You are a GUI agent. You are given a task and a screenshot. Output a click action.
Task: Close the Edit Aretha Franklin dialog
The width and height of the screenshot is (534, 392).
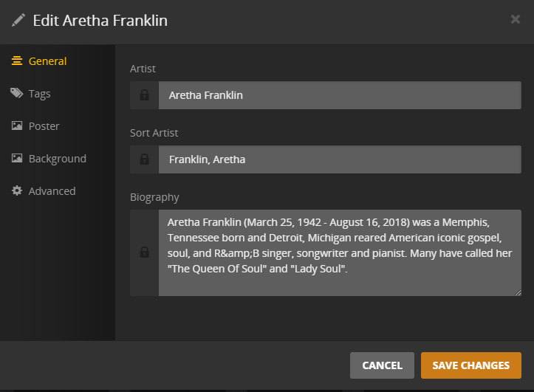516,19
